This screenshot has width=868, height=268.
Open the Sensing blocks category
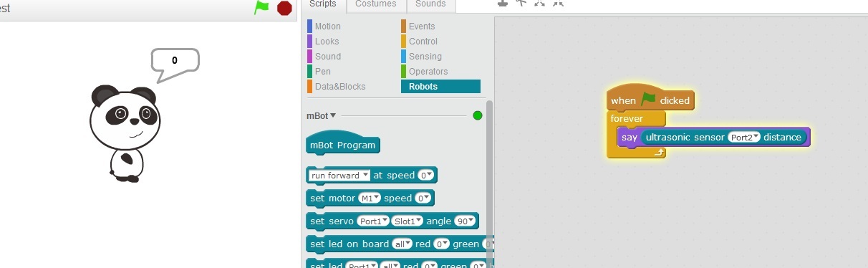tap(425, 57)
